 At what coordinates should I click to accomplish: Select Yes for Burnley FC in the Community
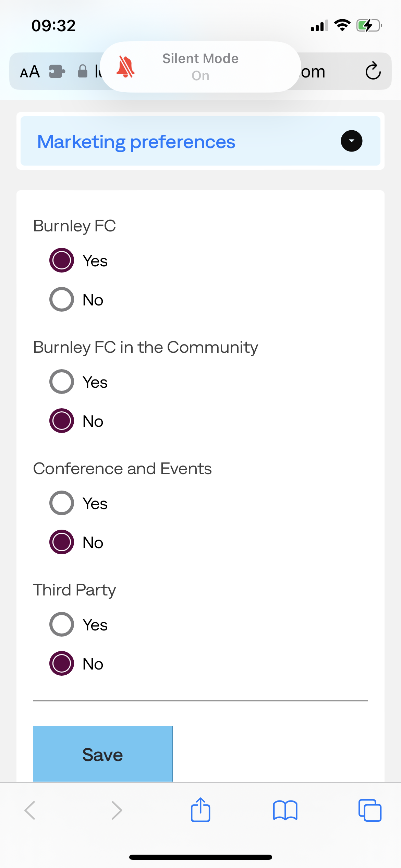point(62,382)
